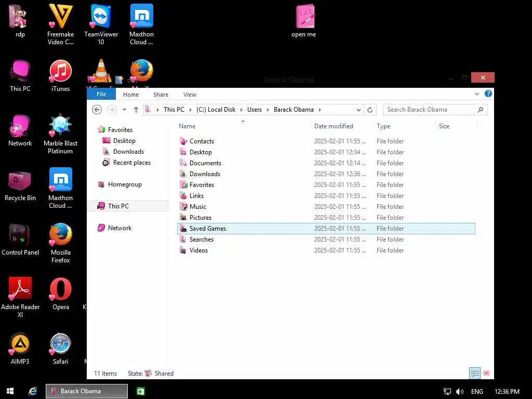
Task: Expand breadcrumb arrow after Barack Obama
Action: point(320,110)
